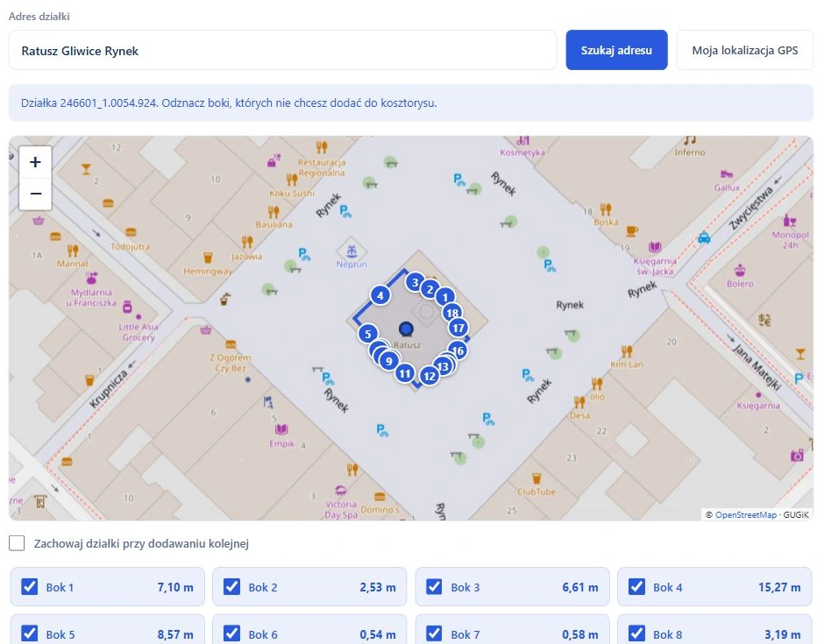Uncheck the Bok 4 side checkbox

point(637,586)
